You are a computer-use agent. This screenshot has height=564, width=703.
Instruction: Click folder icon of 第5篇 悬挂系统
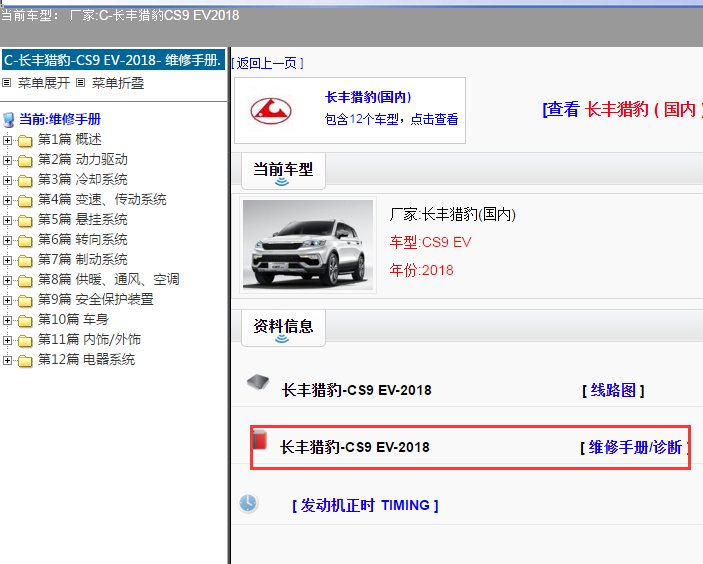coord(25,221)
